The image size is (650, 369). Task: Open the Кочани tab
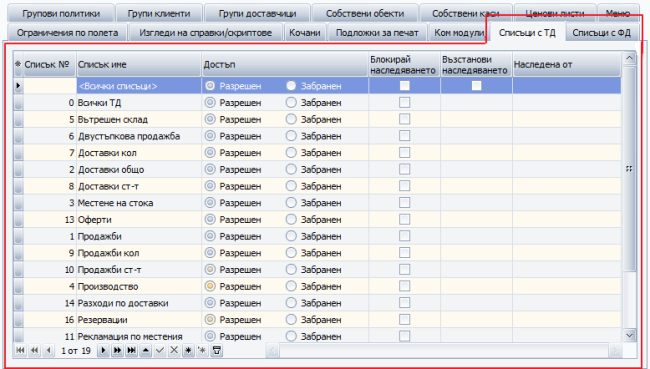tap(305, 33)
